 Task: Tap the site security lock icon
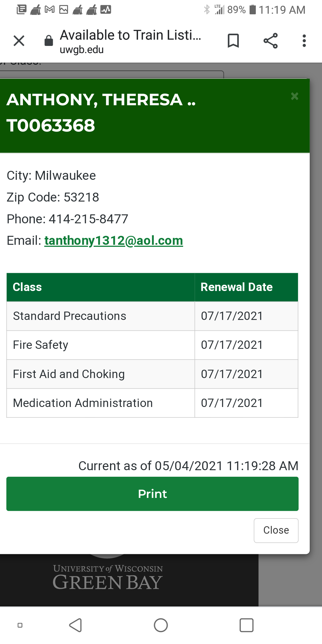click(49, 41)
